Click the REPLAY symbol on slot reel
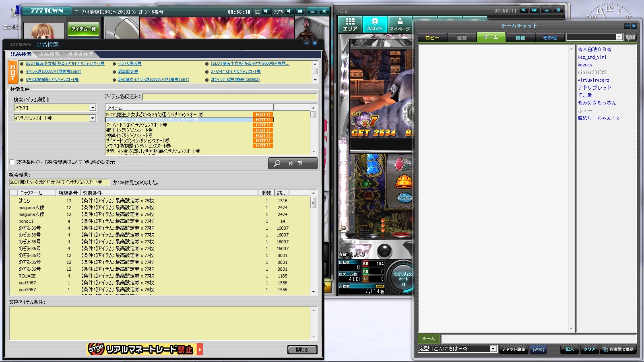 (404, 198)
